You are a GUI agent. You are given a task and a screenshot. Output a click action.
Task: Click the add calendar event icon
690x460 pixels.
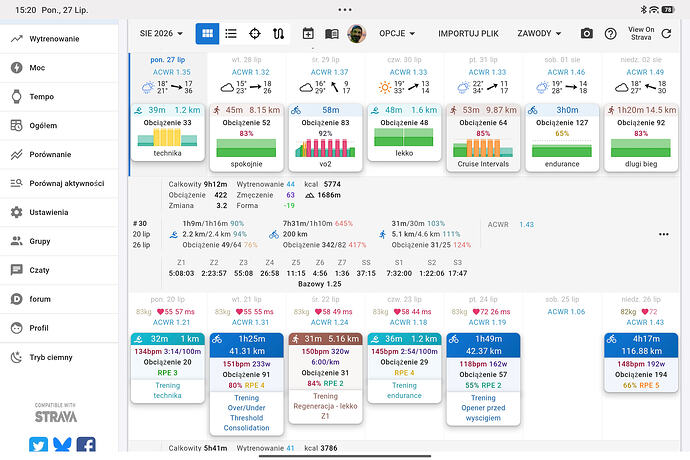tap(308, 33)
